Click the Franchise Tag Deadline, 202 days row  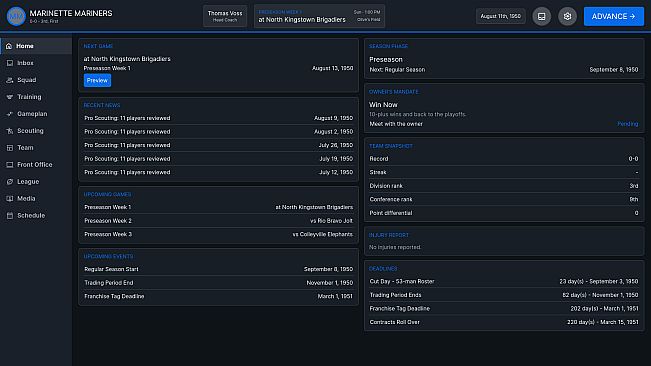click(504, 309)
